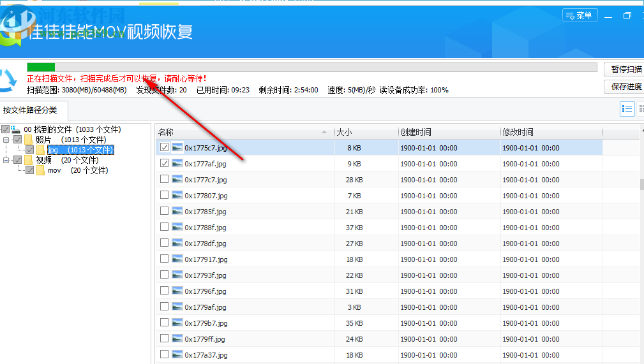Select the jpg (1013 个文件) tree item
Image resolution: width=644 pixels, height=364 pixels.
[x=80, y=150]
